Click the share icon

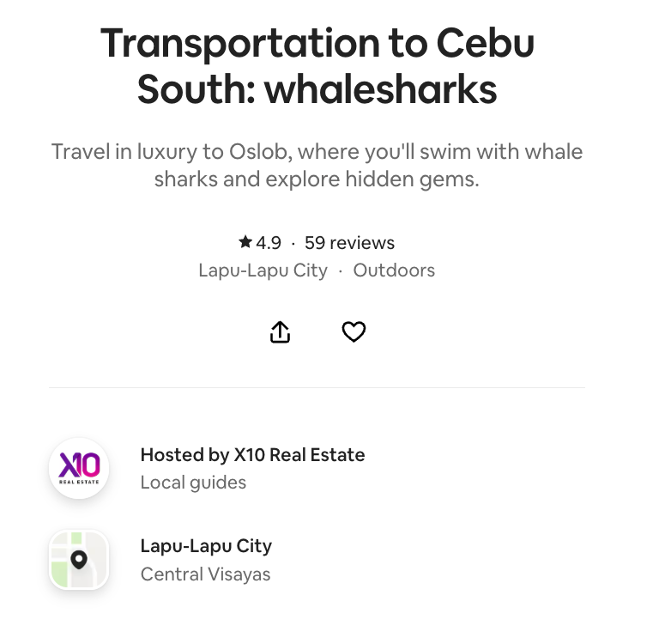click(281, 332)
